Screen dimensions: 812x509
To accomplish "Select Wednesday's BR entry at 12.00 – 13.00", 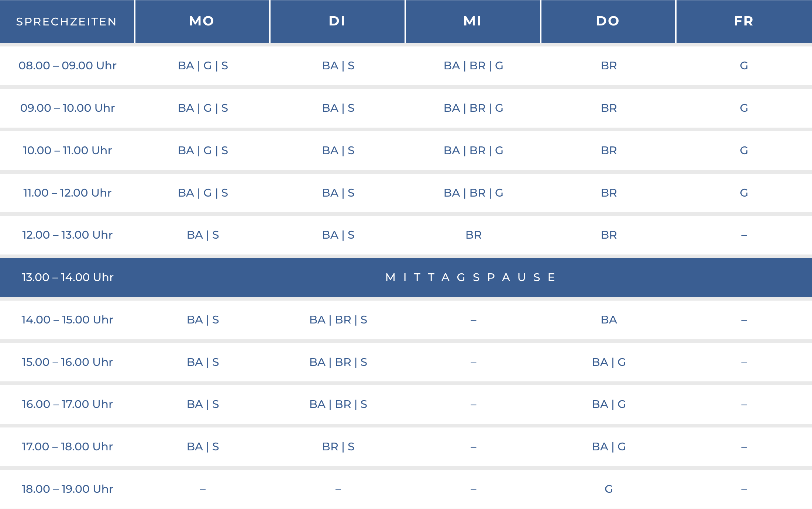I will pyautogui.click(x=474, y=235).
